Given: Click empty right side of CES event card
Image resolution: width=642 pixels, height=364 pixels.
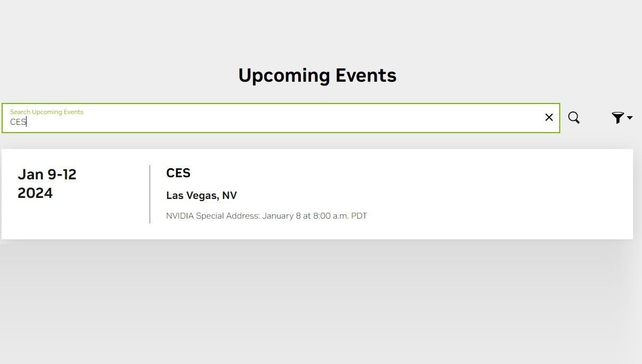Looking at the screenshot, I should [504, 194].
